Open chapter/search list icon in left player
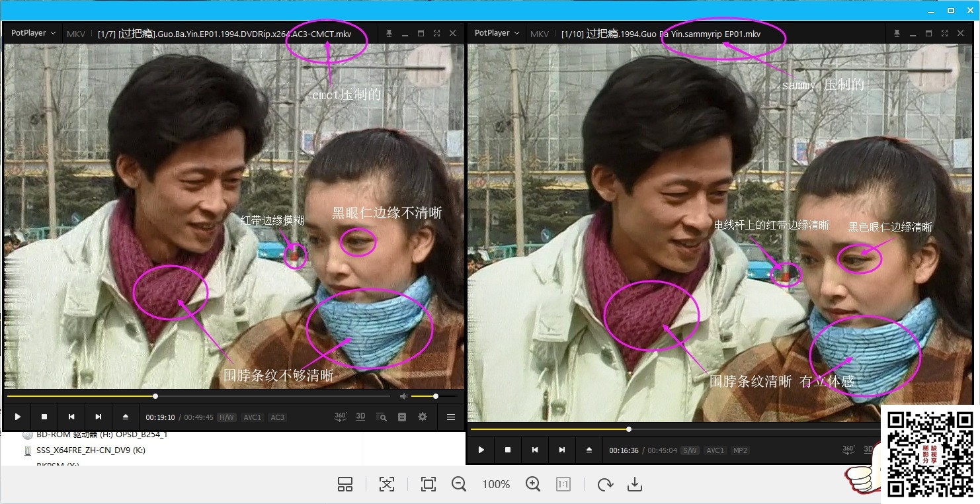The image size is (980, 504). click(x=381, y=417)
